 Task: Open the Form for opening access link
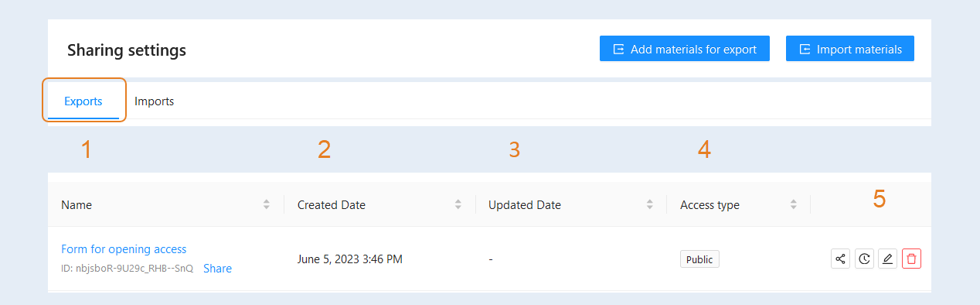pyautogui.click(x=124, y=249)
